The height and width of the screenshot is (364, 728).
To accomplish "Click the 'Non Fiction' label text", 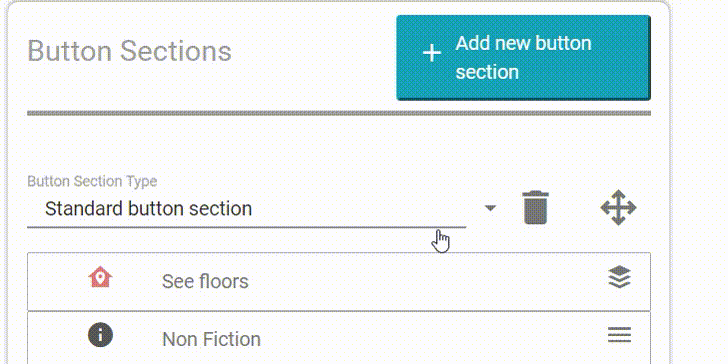I will 211,339.
